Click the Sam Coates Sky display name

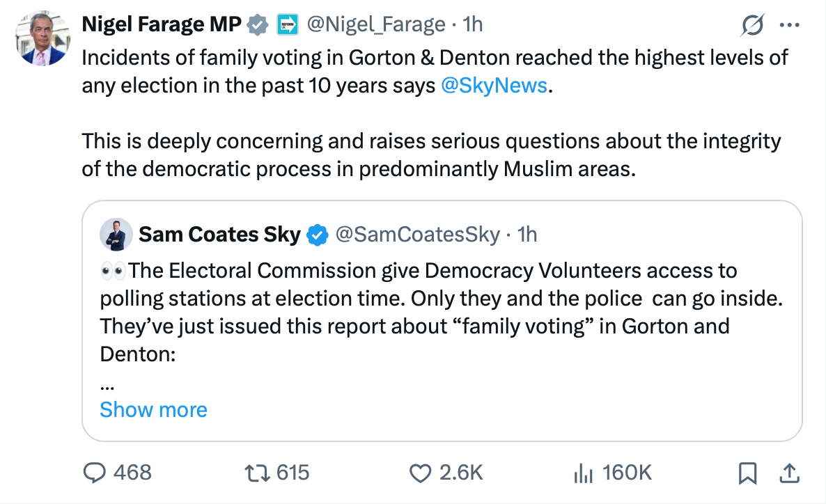[x=219, y=235]
